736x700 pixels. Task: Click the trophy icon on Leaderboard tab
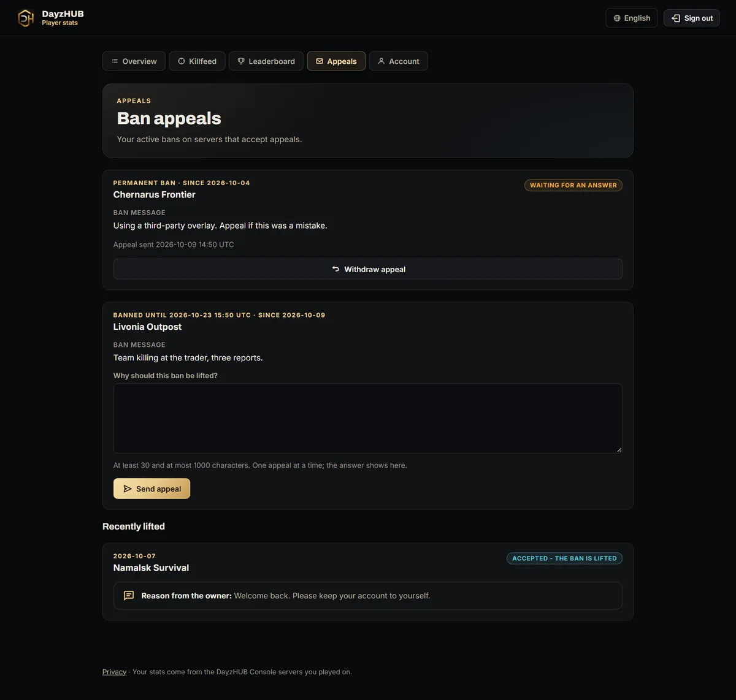pyautogui.click(x=241, y=61)
